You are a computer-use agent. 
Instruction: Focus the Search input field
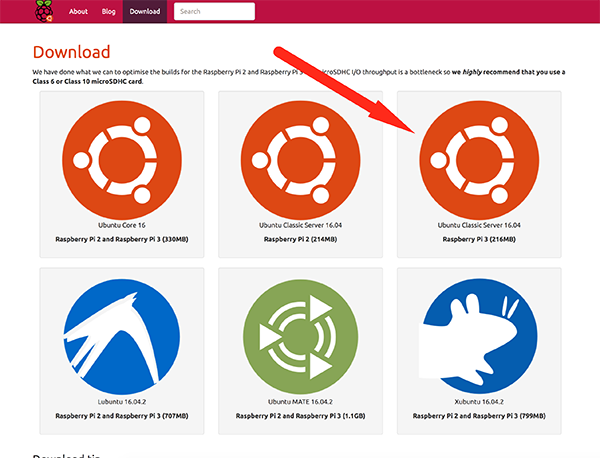tap(214, 11)
